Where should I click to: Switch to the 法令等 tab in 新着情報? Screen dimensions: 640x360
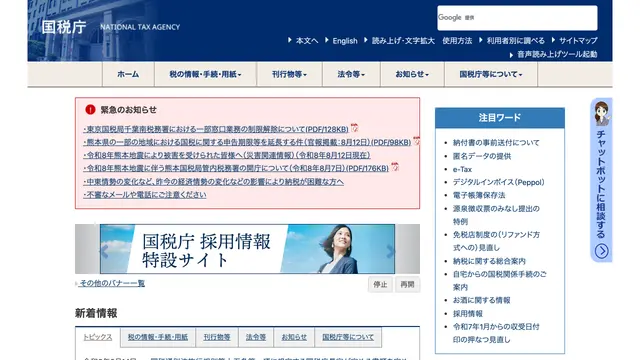(256, 337)
